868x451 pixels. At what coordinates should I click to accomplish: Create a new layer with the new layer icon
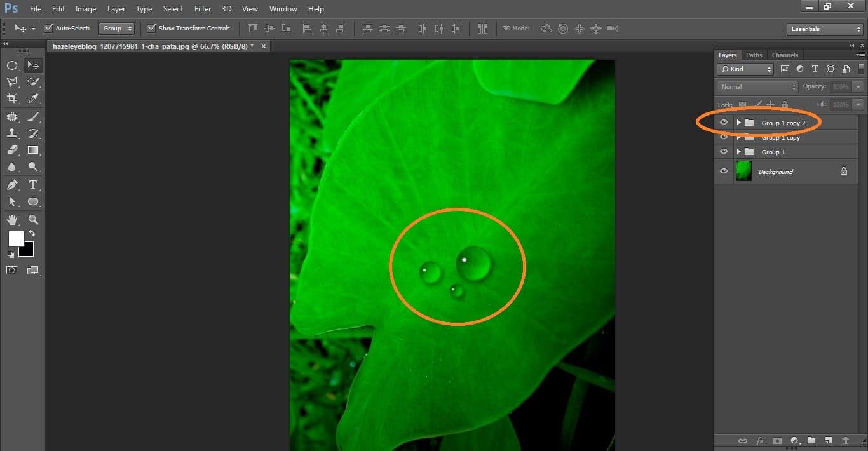(829, 440)
